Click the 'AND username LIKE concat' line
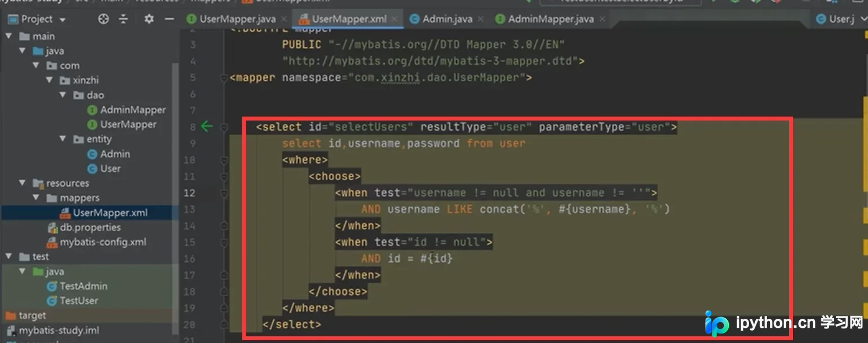Viewport: 868px width, 343px height. [x=515, y=210]
